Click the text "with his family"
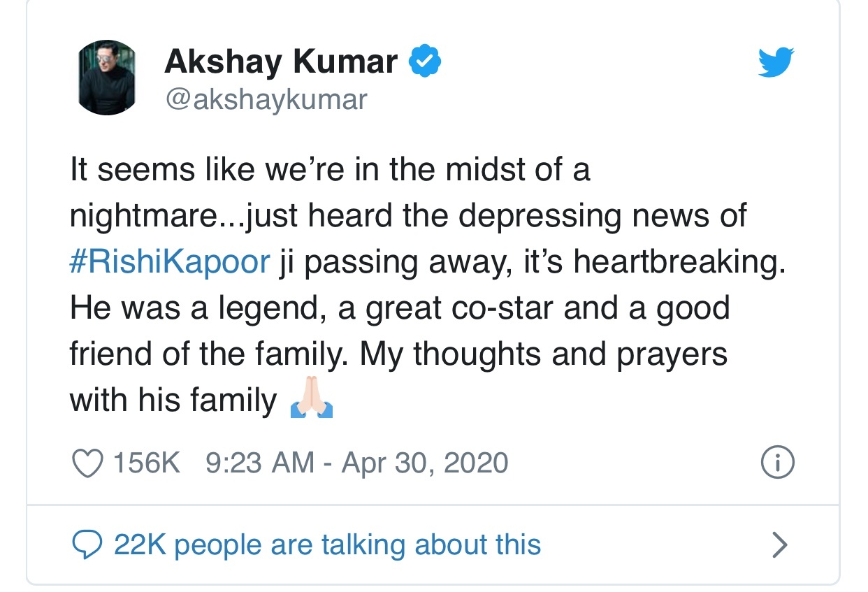Viewport: 868px width, 592px height. pos(173,400)
